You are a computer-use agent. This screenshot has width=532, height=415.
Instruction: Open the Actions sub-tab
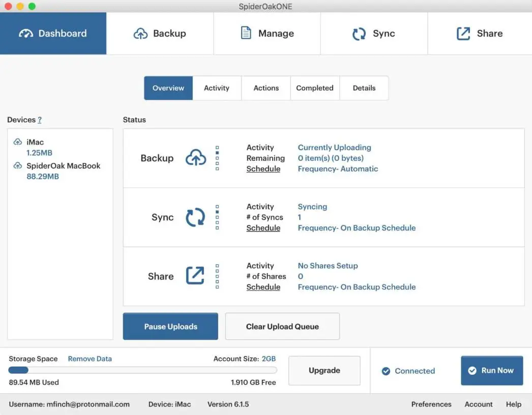[x=266, y=88]
